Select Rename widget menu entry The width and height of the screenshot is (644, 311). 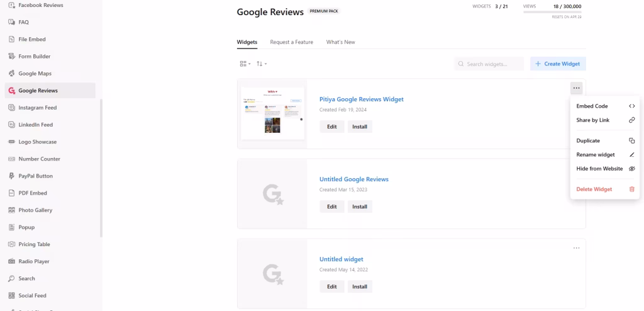pos(606,155)
